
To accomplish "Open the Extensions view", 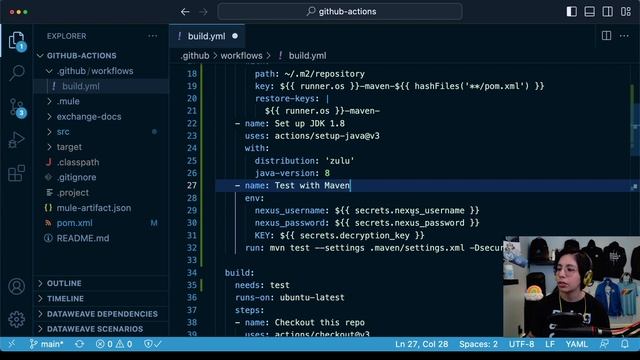I will coord(16,173).
